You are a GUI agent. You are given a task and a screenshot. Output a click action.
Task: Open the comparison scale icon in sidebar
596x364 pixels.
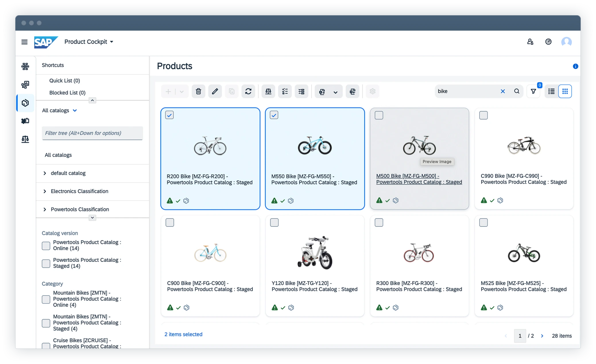pyautogui.click(x=25, y=139)
